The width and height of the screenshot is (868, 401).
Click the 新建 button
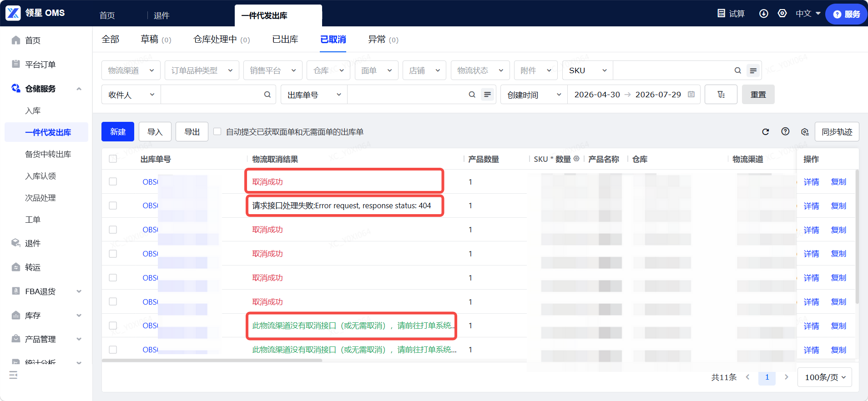[118, 132]
